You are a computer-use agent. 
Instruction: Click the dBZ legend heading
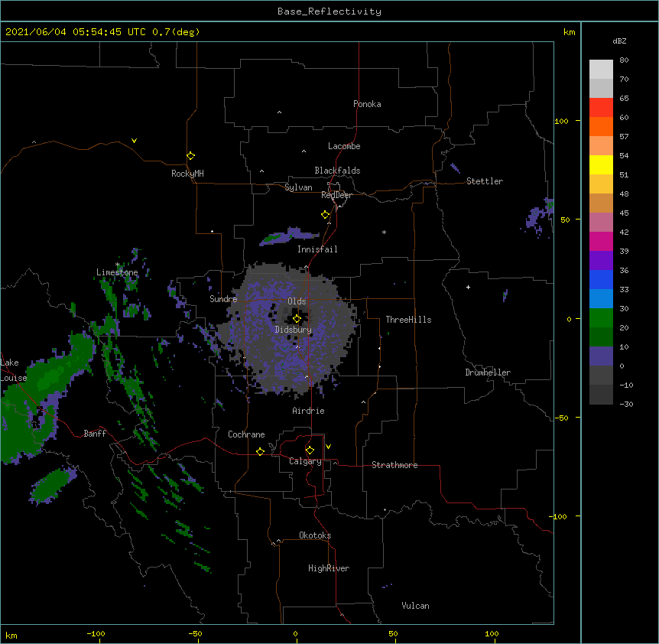point(619,41)
